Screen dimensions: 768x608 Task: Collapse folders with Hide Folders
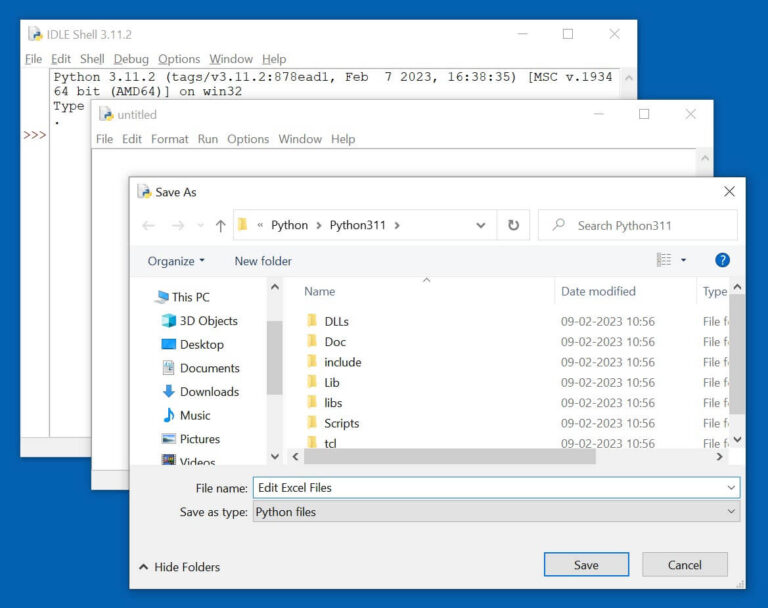[180, 567]
